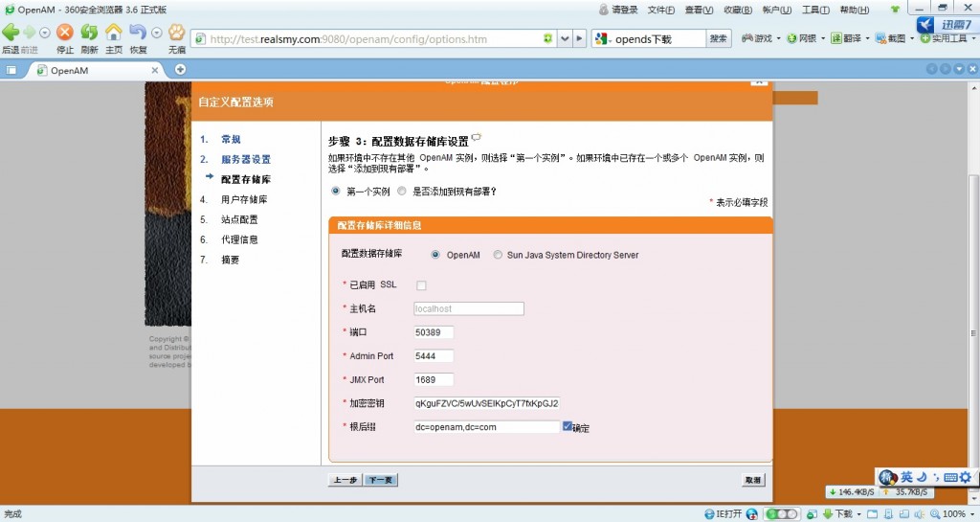This screenshot has width=980, height=522.
Task: Click the Translate (翻译) toolbar item
Action: 846,38
